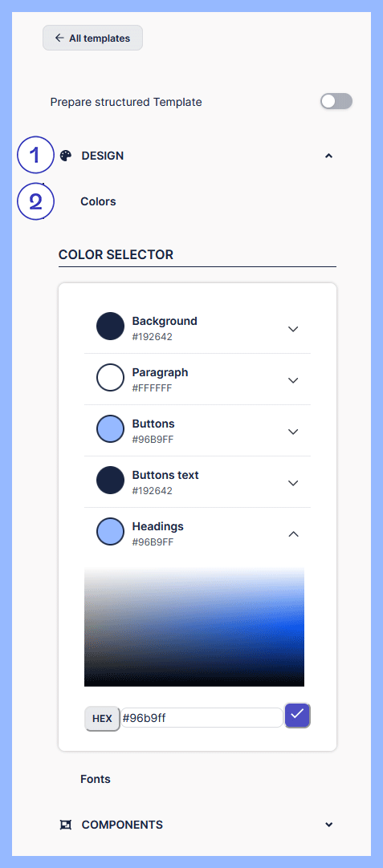This screenshot has height=868, width=383.
Task: Click the back arrow in All templates
Action: (59, 38)
